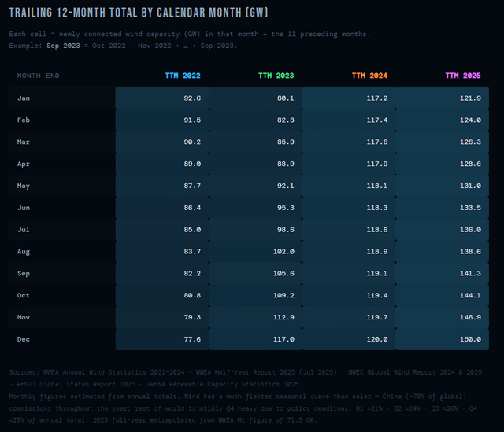Select the Jun row label
The image size is (504, 432).
[x=24, y=208]
